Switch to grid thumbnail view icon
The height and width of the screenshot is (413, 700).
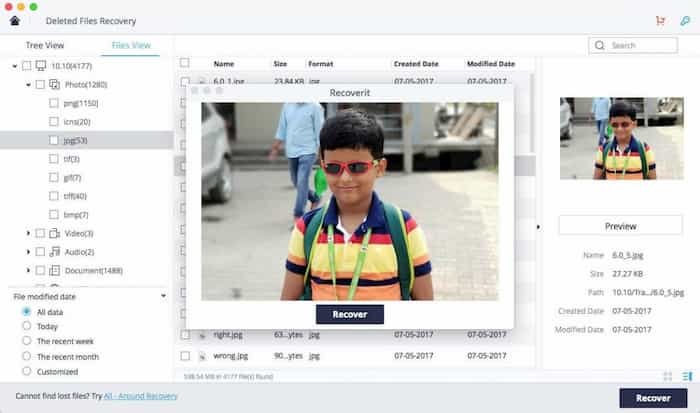[667, 376]
